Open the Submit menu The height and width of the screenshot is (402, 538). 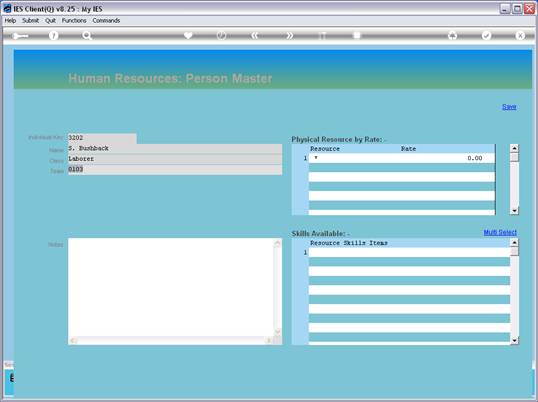coord(30,21)
